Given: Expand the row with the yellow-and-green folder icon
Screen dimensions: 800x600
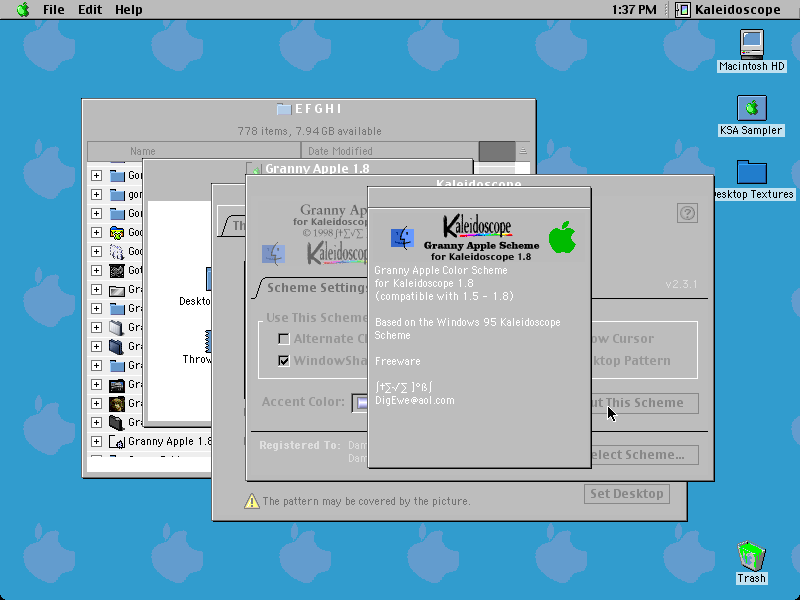Looking at the screenshot, I should point(96,233).
